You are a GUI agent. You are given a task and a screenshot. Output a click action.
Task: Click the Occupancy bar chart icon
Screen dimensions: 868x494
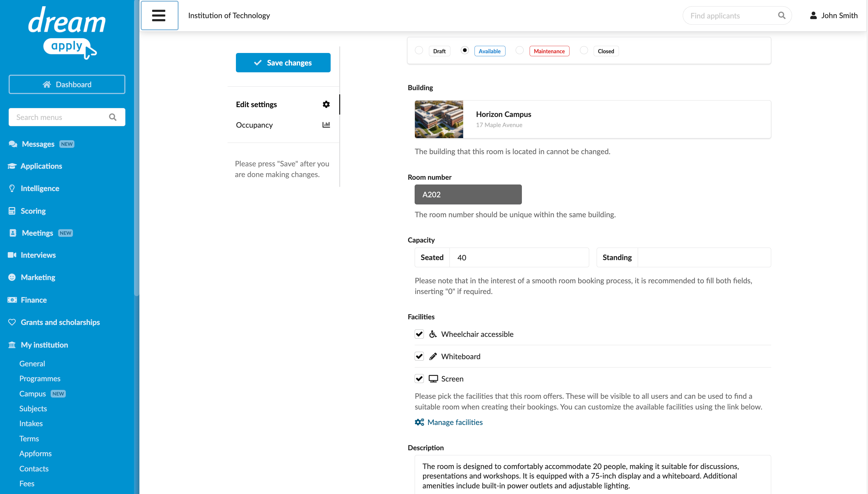click(x=326, y=125)
